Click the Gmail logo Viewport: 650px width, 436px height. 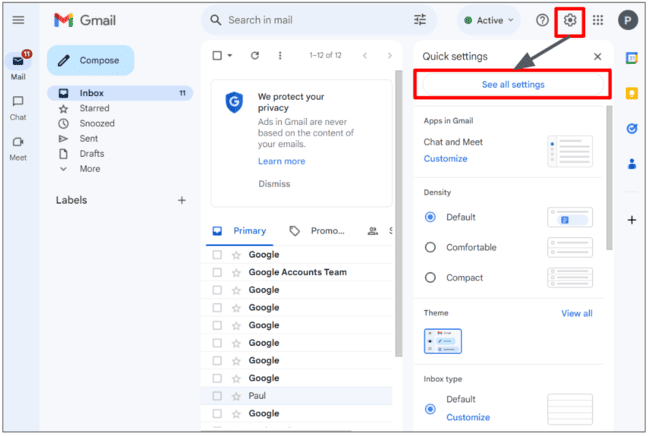(85, 20)
